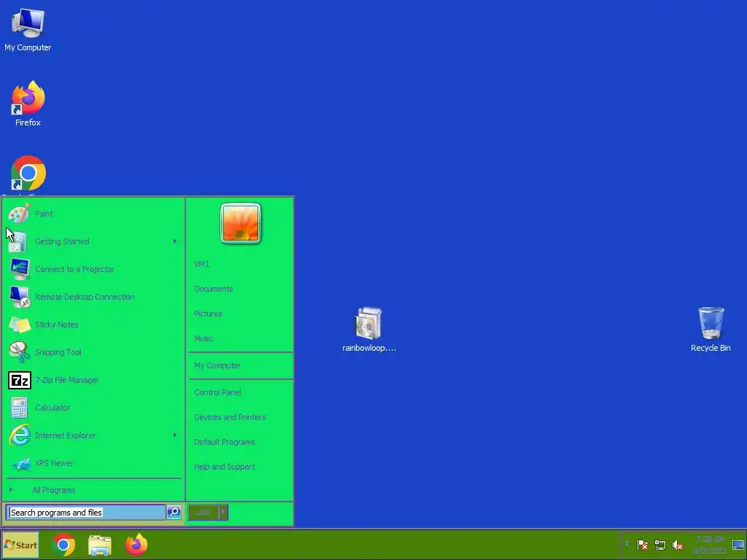Open file explorer from the taskbar
The height and width of the screenshot is (560, 747).
coord(99,545)
